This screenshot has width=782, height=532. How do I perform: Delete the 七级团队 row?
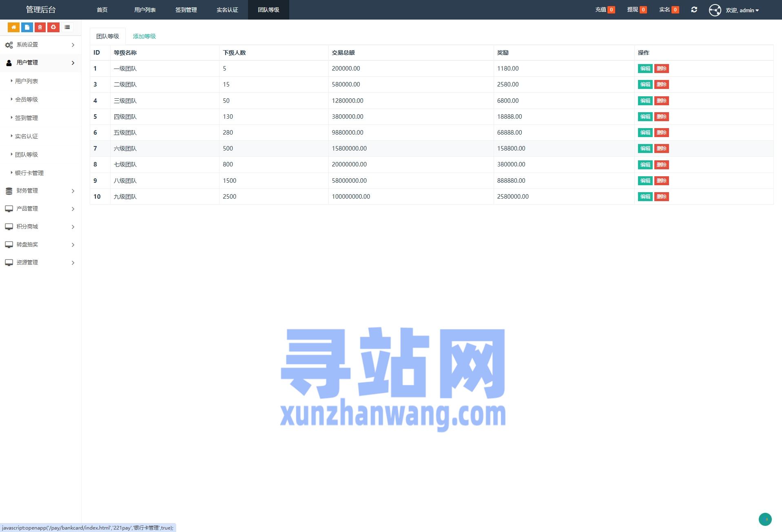point(662,165)
